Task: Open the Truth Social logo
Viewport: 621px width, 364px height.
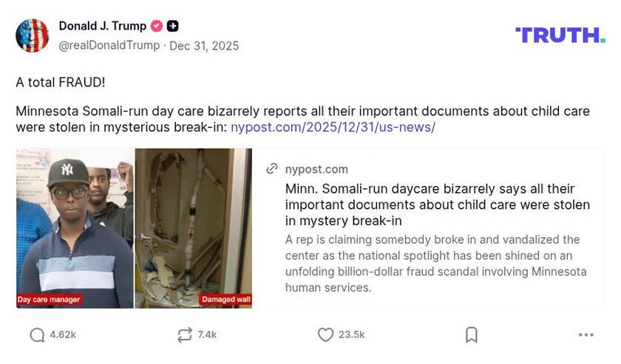Action: (560, 35)
